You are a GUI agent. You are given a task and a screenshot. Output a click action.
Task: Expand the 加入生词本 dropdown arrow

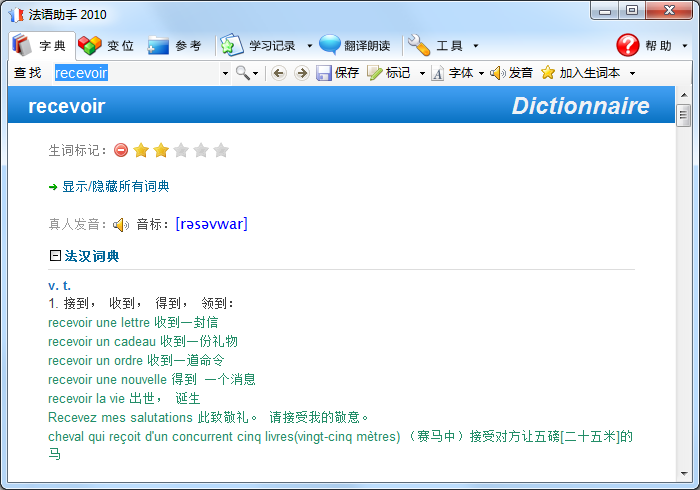[x=632, y=73]
